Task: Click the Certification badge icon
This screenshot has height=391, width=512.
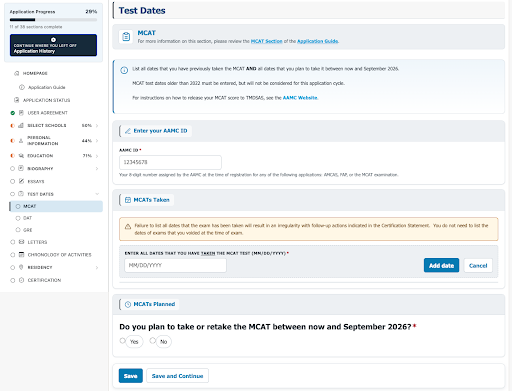Action: pyautogui.click(x=21, y=280)
